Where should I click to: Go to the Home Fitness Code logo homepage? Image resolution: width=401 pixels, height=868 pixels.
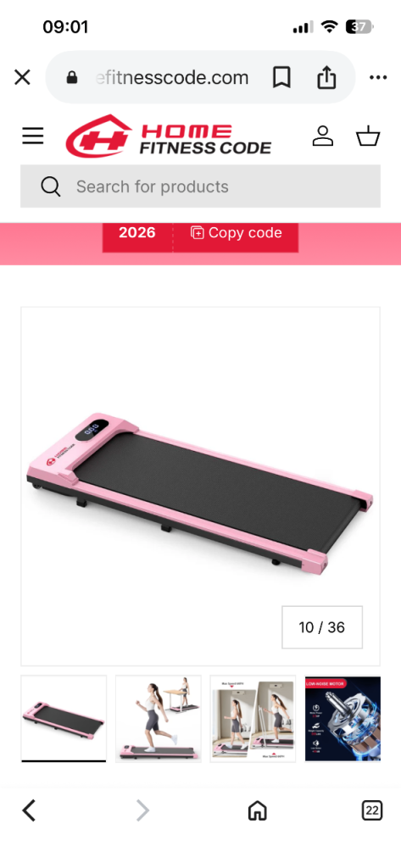(169, 136)
